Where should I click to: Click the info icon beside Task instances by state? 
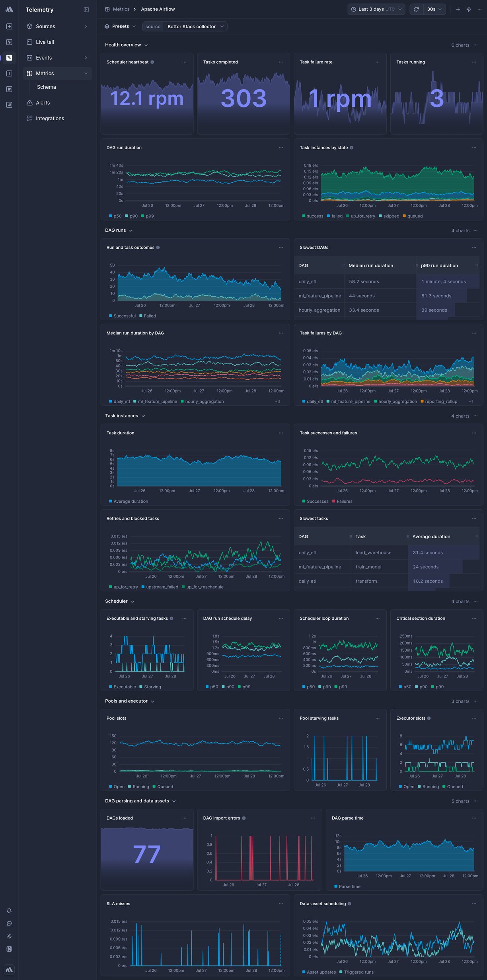click(351, 148)
